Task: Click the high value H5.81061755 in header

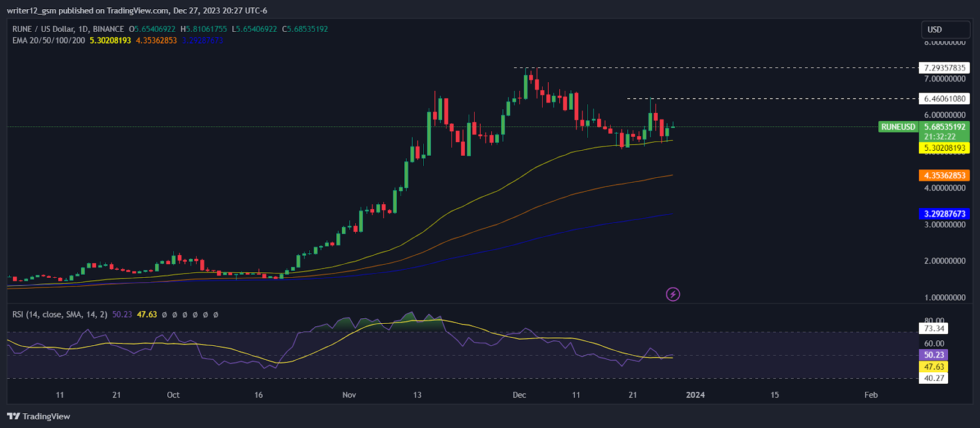Action: (x=203, y=29)
